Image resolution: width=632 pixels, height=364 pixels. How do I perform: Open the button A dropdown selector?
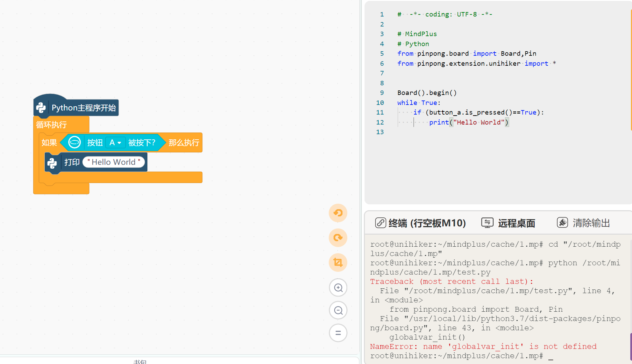[115, 142]
